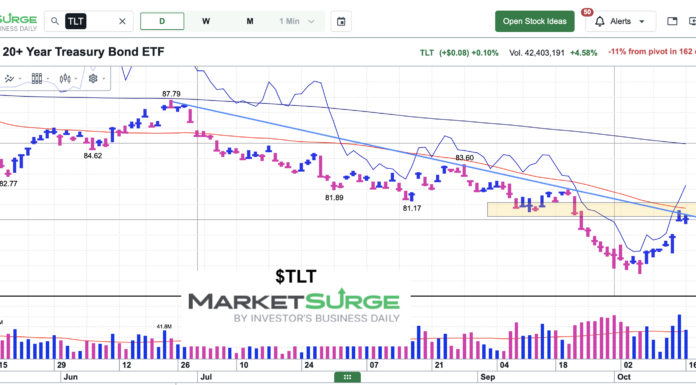Image resolution: width=696 pixels, height=385 pixels.
Task: Select the Daily (D) chart interval
Action: point(162,21)
